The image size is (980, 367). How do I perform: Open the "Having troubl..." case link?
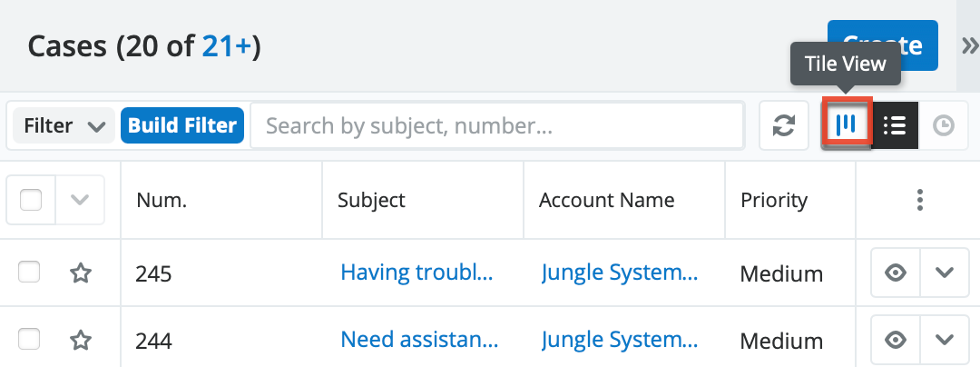416,272
